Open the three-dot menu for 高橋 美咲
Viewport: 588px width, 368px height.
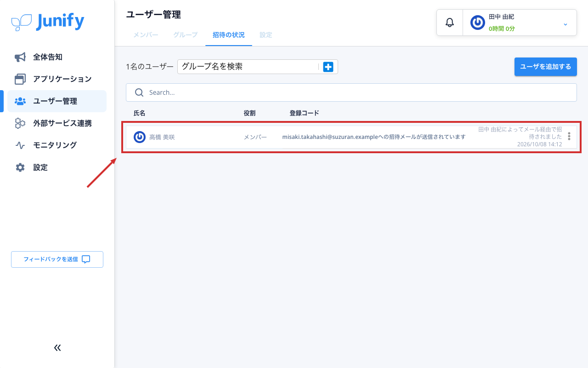[569, 137]
